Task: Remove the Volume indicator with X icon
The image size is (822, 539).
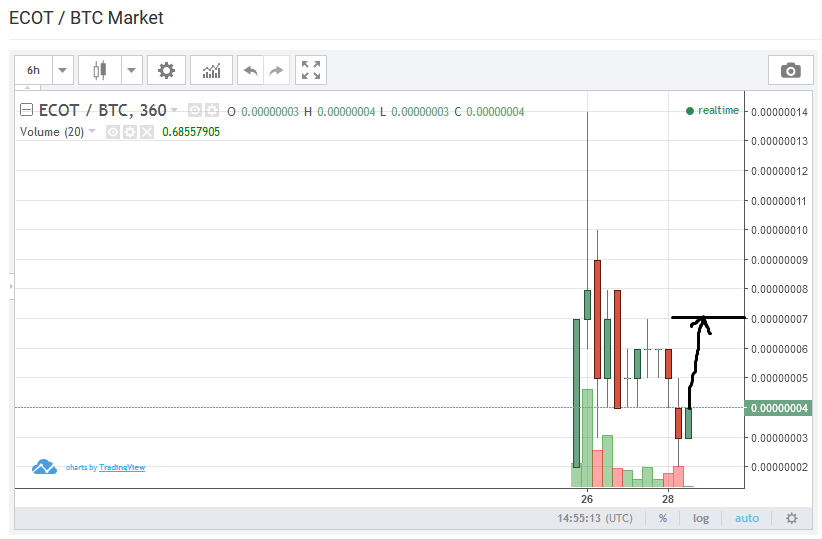Action: pyautogui.click(x=147, y=132)
